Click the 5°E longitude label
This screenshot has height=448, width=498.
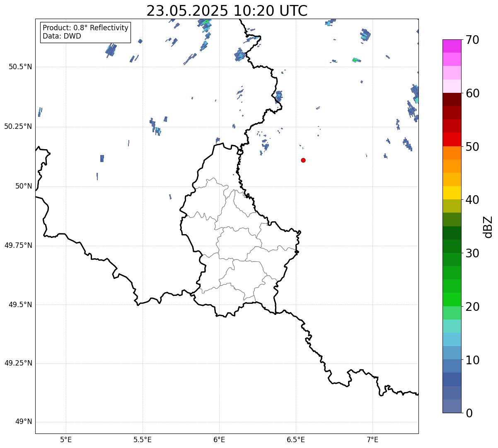click(x=66, y=439)
